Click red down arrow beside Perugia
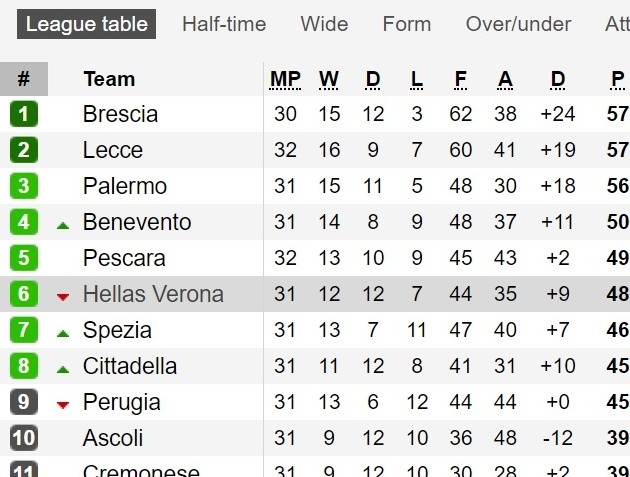Viewport: 630px width, 477px height. (x=63, y=403)
